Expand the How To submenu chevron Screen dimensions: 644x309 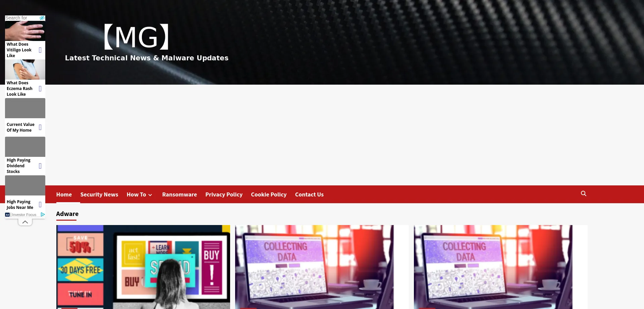150,195
